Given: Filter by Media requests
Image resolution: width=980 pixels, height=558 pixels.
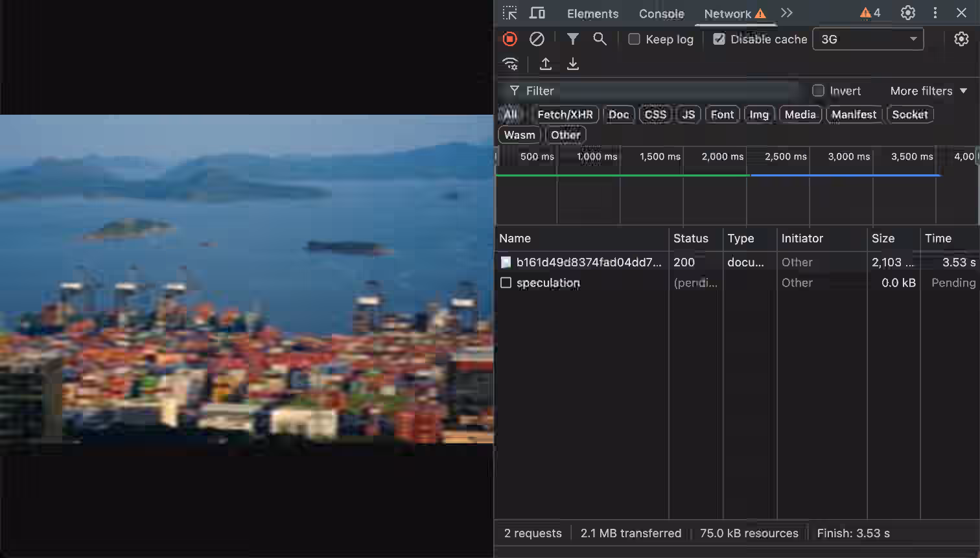Looking at the screenshot, I should coord(800,115).
